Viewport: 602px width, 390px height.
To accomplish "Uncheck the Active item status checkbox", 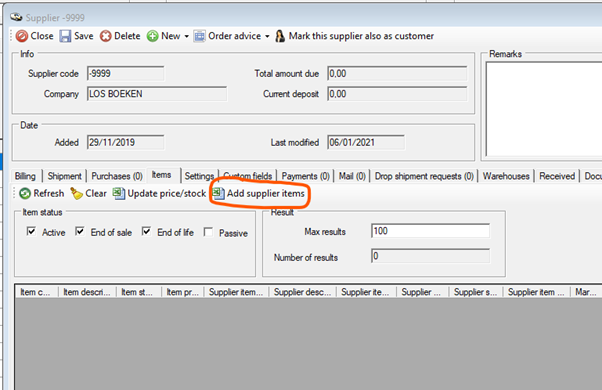I will coord(31,231).
